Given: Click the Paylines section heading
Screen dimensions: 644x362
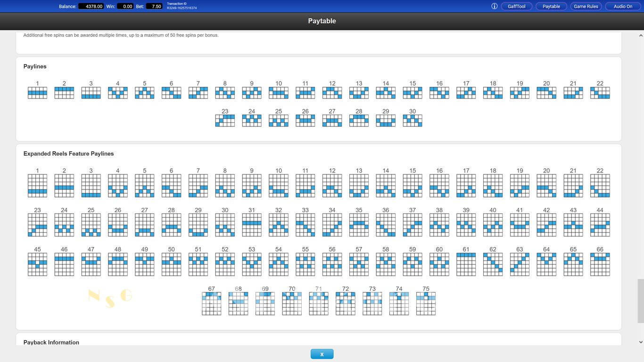Looking at the screenshot, I should 35,66.
